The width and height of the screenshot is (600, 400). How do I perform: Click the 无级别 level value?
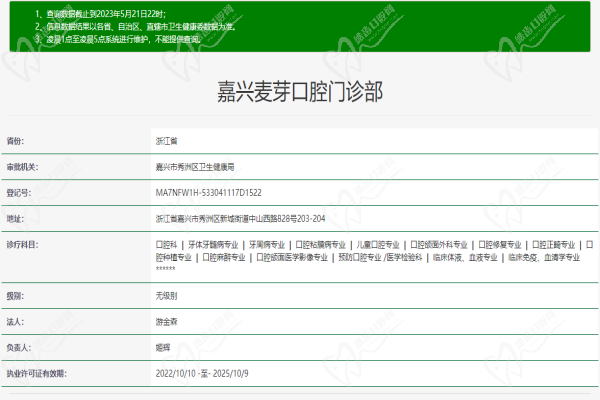point(168,297)
